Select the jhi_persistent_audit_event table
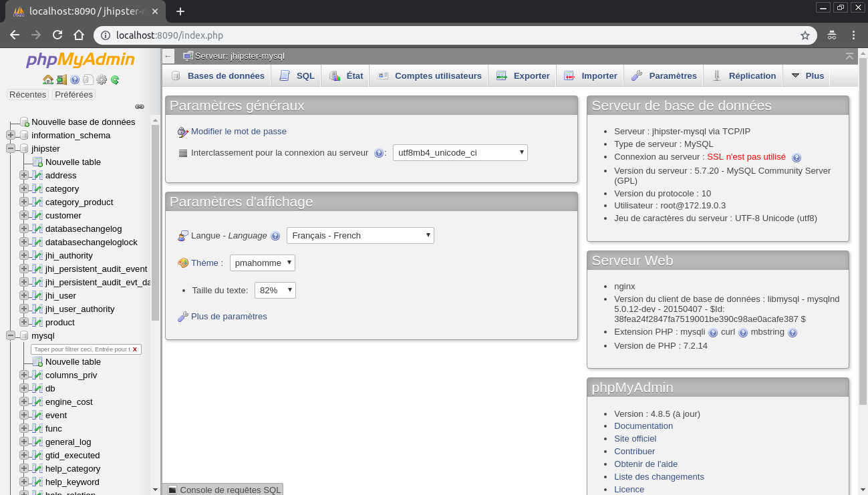The image size is (868, 495). click(x=96, y=269)
